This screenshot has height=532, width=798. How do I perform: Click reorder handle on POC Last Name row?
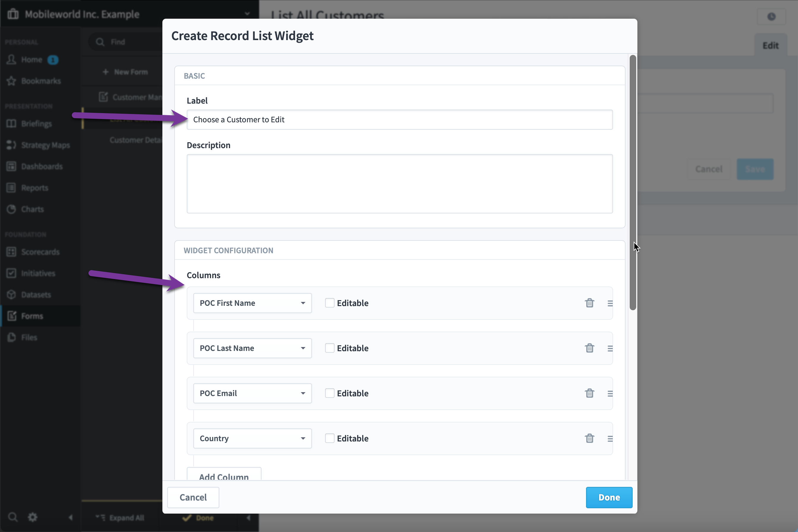[610, 349]
